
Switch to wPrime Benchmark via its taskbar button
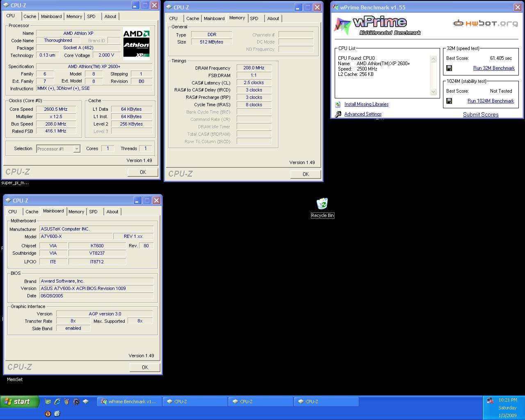click(x=130, y=402)
